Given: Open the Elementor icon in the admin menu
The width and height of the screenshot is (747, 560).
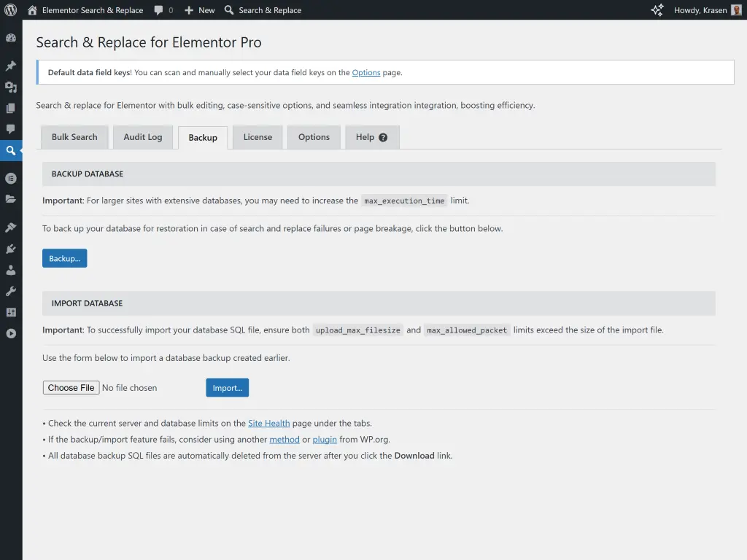Looking at the screenshot, I should tap(11, 178).
